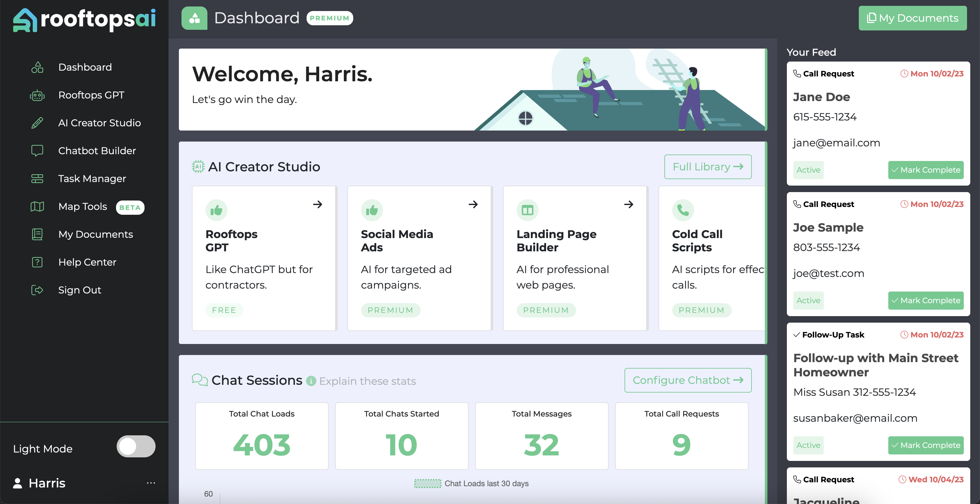The image size is (980, 504).
Task: Open My Documents in the sidebar menu
Action: pos(96,234)
